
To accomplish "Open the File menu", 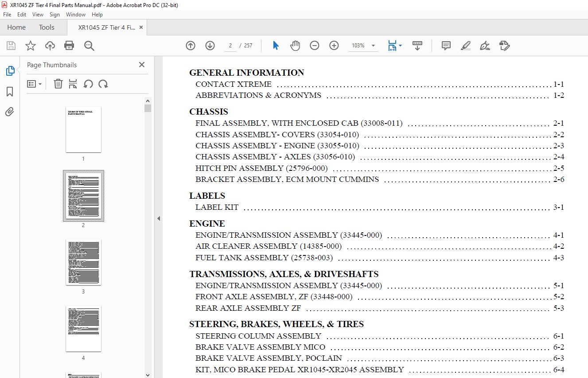I will click(7, 15).
